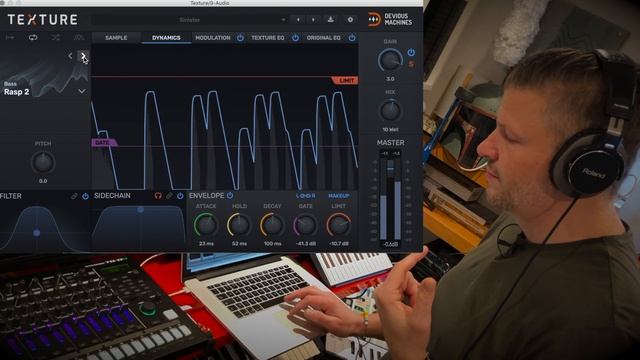The image size is (640, 360).
Task: Click the 52 ms Hold value
Action: point(239,244)
